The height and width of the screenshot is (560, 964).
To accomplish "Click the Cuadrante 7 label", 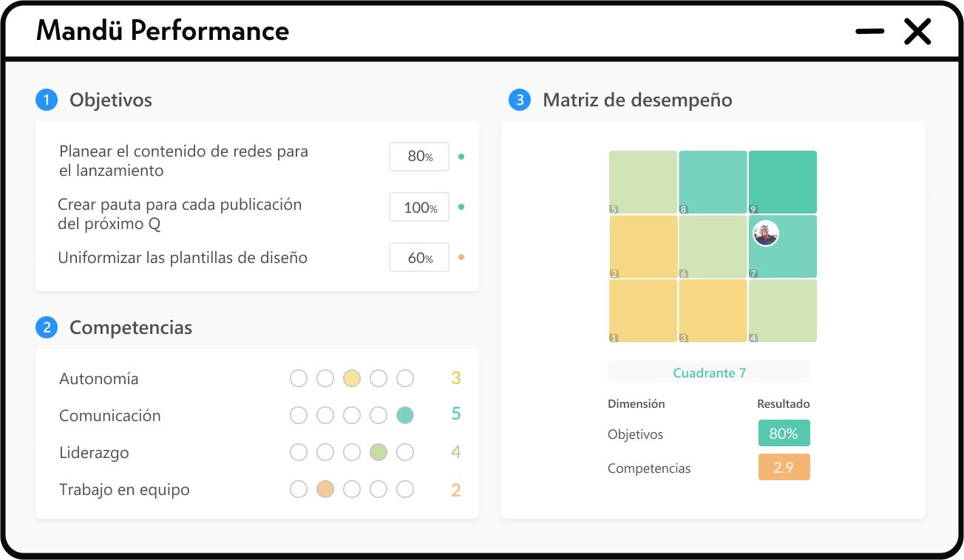I will [x=709, y=372].
